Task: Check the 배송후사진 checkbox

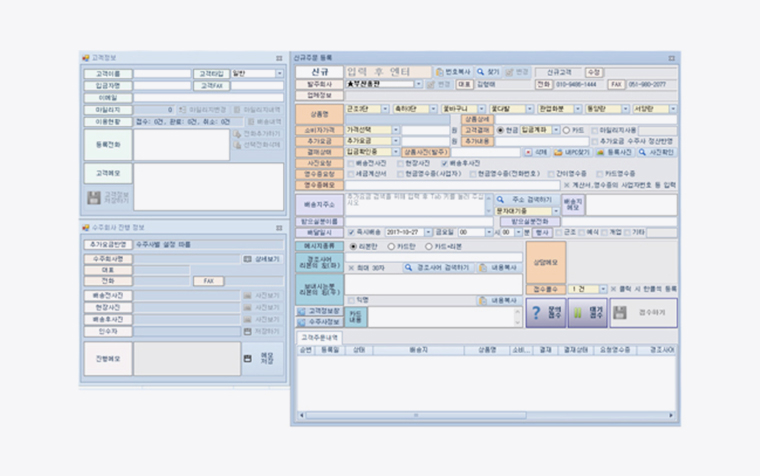Action: point(445,163)
